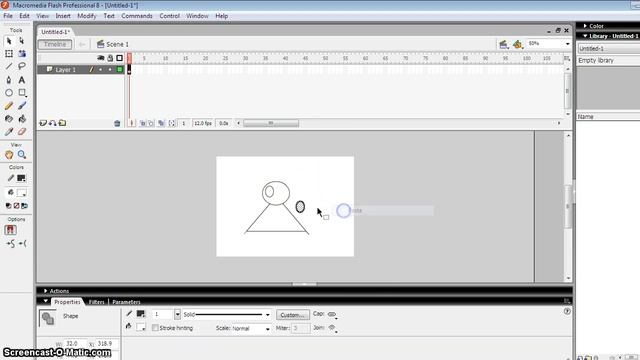Select the Oval tool
The width and height of the screenshot is (640, 360).
tap(9, 93)
